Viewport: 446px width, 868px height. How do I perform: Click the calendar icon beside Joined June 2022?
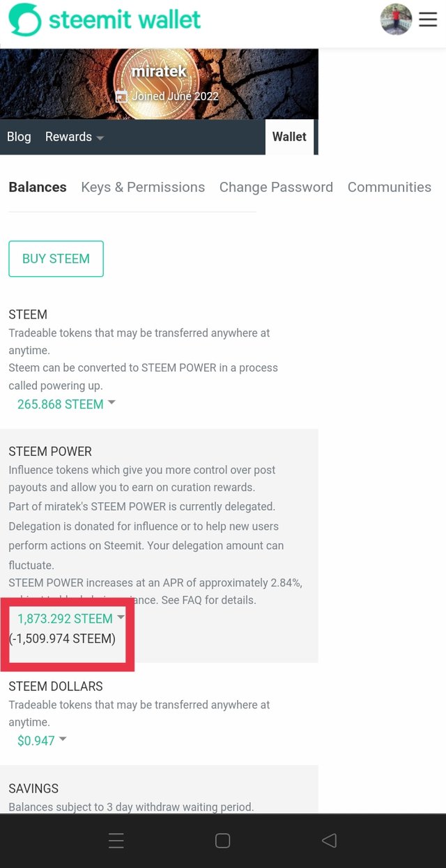click(x=121, y=96)
